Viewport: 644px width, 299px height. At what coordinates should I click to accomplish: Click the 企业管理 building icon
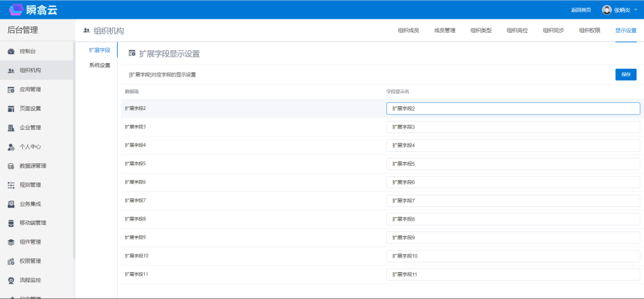tap(11, 127)
